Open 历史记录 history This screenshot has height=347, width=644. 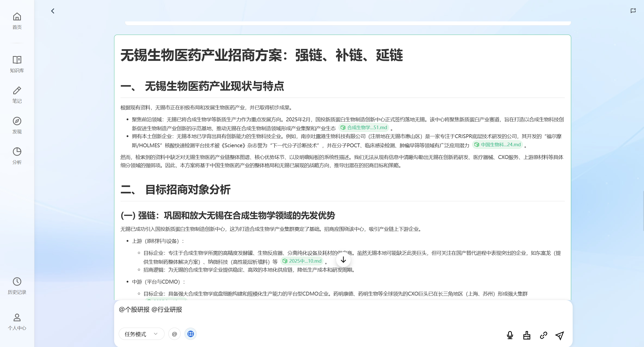pyautogui.click(x=17, y=286)
